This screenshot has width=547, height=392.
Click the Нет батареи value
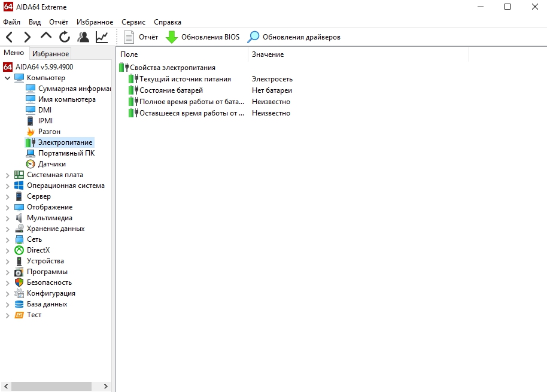[x=272, y=90]
